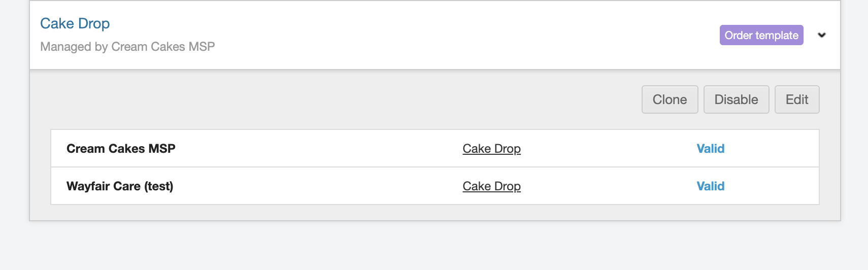Select the Wayfair Care (test) organisation name
The height and width of the screenshot is (270, 868).
[x=120, y=186]
